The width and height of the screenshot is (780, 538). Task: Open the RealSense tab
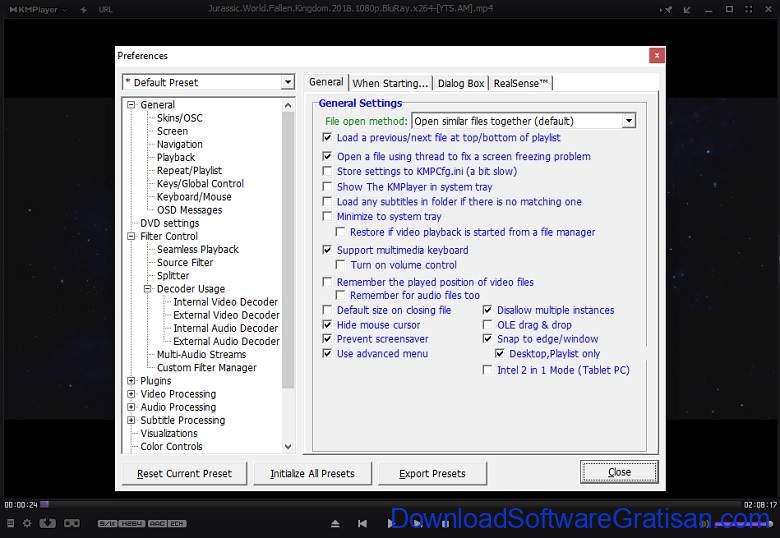[x=521, y=84]
